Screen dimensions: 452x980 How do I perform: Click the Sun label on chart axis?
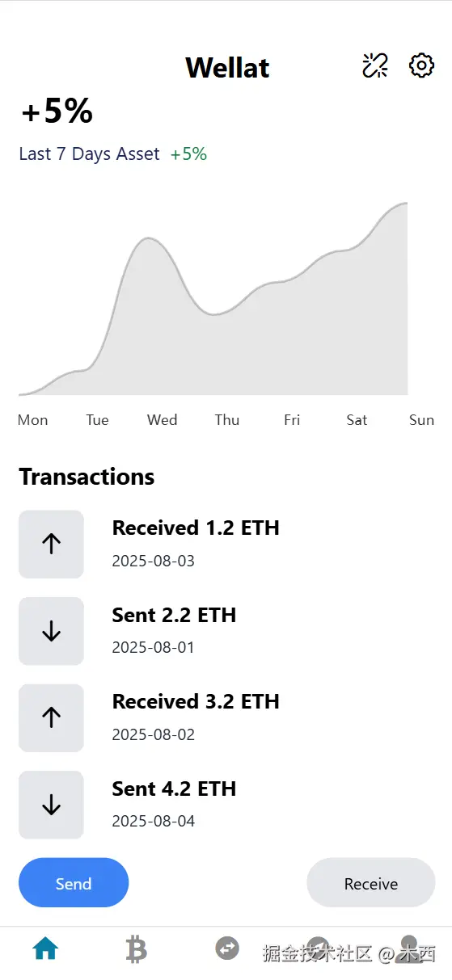[422, 420]
